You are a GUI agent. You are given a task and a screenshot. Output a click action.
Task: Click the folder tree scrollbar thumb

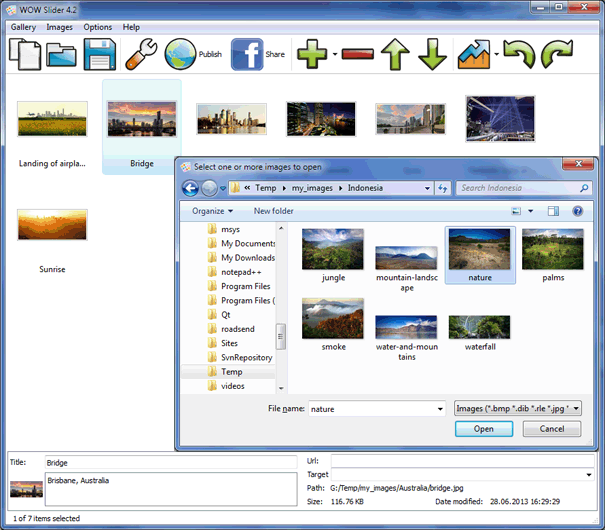tap(281, 336)
